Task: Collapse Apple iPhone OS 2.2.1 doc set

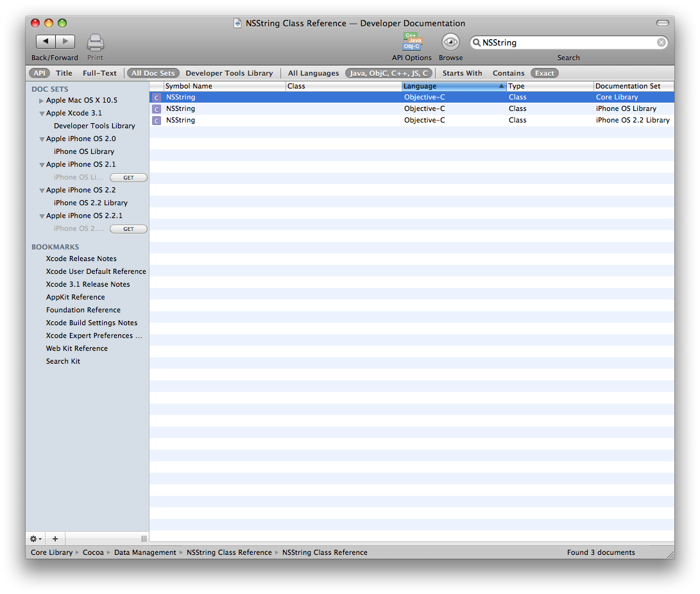Action: click(42, 216)
